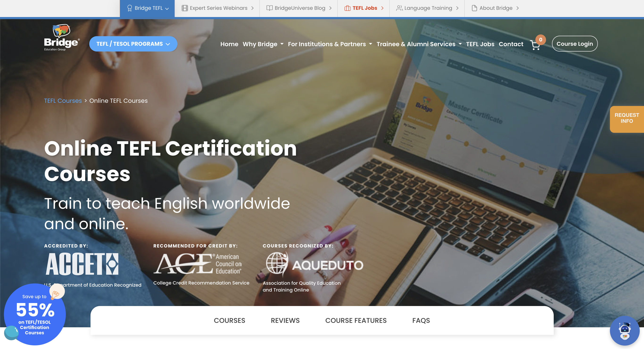Expand the TEFL / TESOL PROGRAMS dropdown
644x349 pixels.
click(133, 44)
